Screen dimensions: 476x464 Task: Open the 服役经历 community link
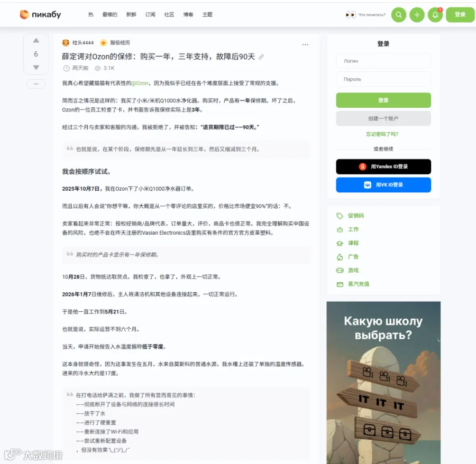coord(120,43)
